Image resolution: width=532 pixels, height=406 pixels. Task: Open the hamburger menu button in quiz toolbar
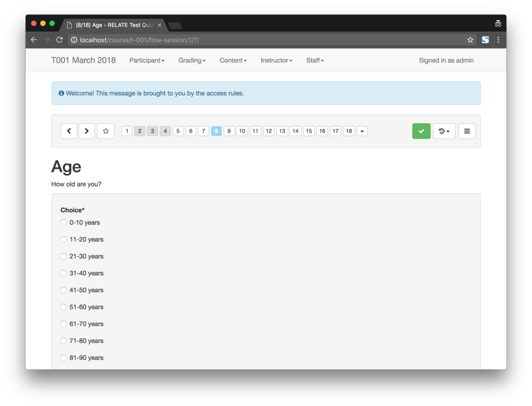(467, 131)
